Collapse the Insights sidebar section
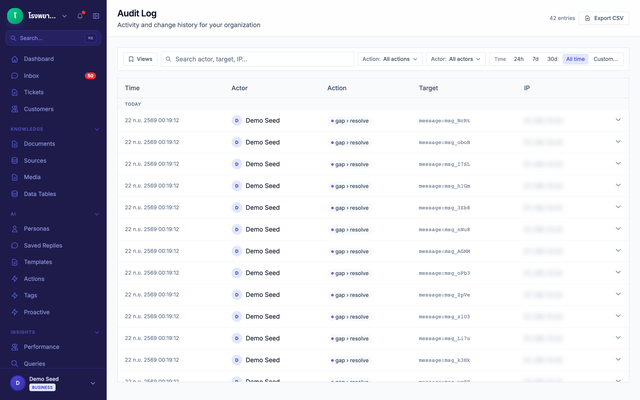Viewport: 640px width, 400px height. coord(97,332)
